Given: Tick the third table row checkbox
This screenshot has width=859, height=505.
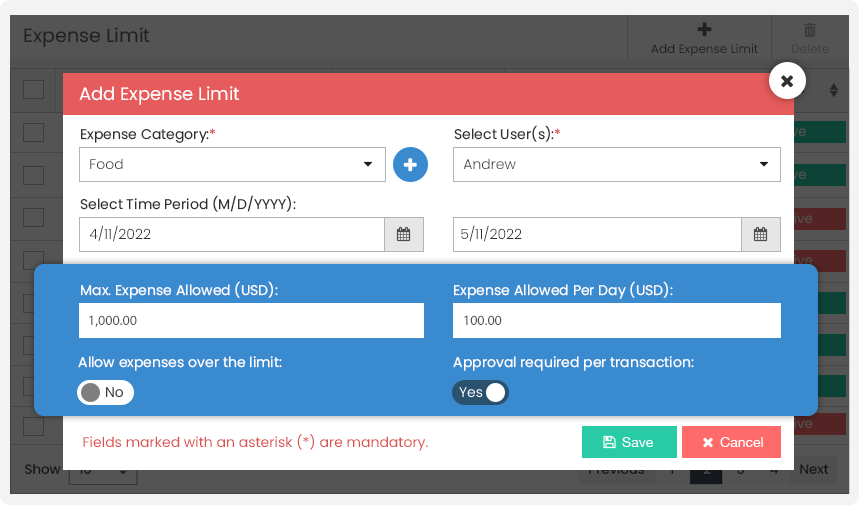Looking at the screenshot, I should click(x=33, y=217).
